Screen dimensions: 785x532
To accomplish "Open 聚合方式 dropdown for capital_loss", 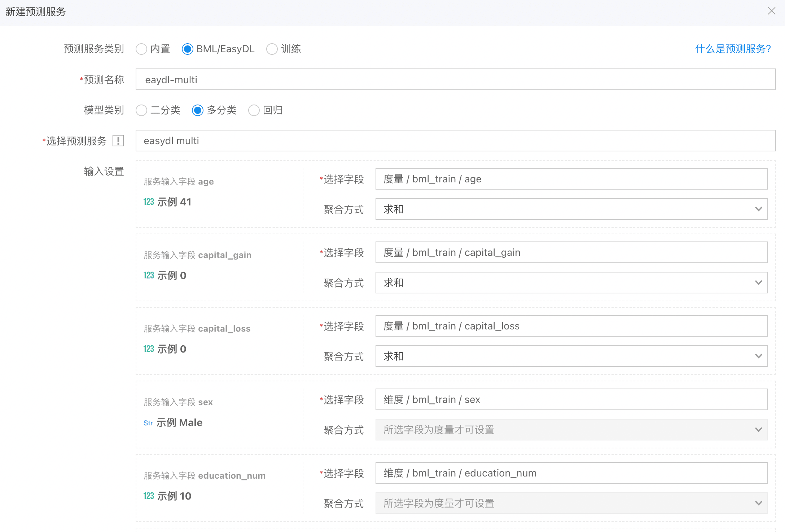I will pyautogui.click(x=571, y=356).
